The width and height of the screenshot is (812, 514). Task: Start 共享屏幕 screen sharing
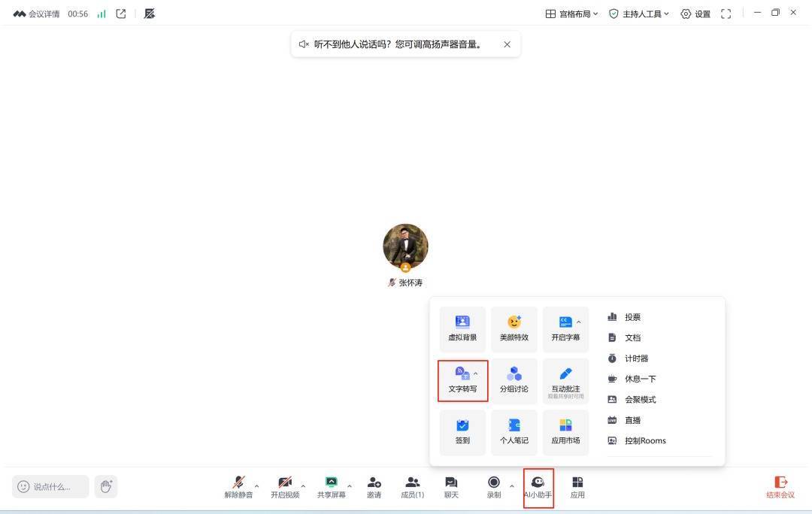point(332,487)
